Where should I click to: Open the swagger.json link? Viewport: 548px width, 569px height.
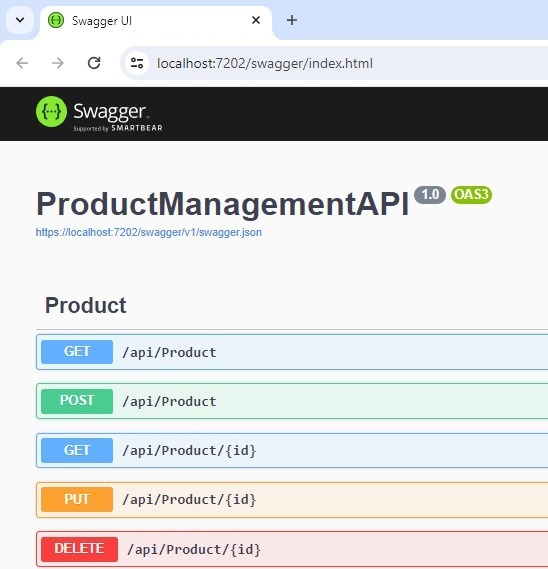[x=148, y=232]
